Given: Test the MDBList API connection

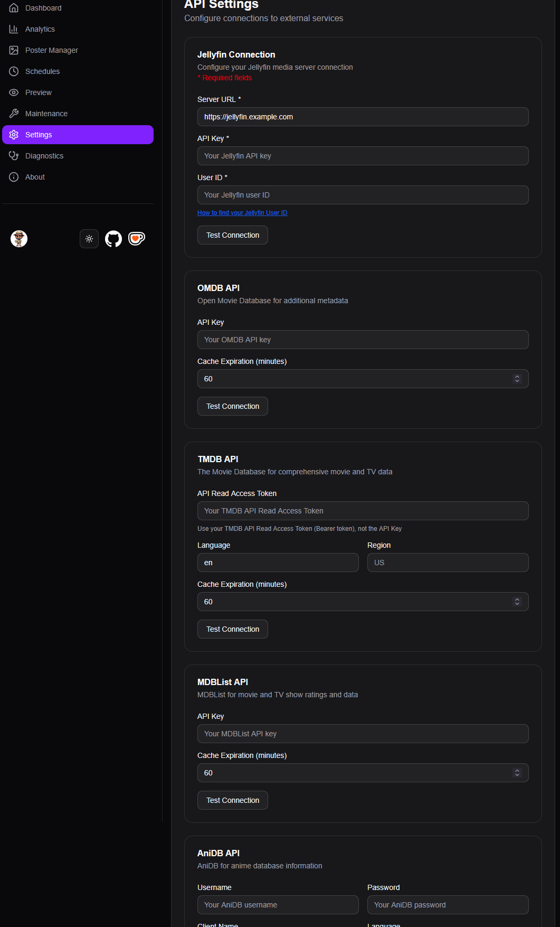Looking at the screenshot, I should pos(233,800).
